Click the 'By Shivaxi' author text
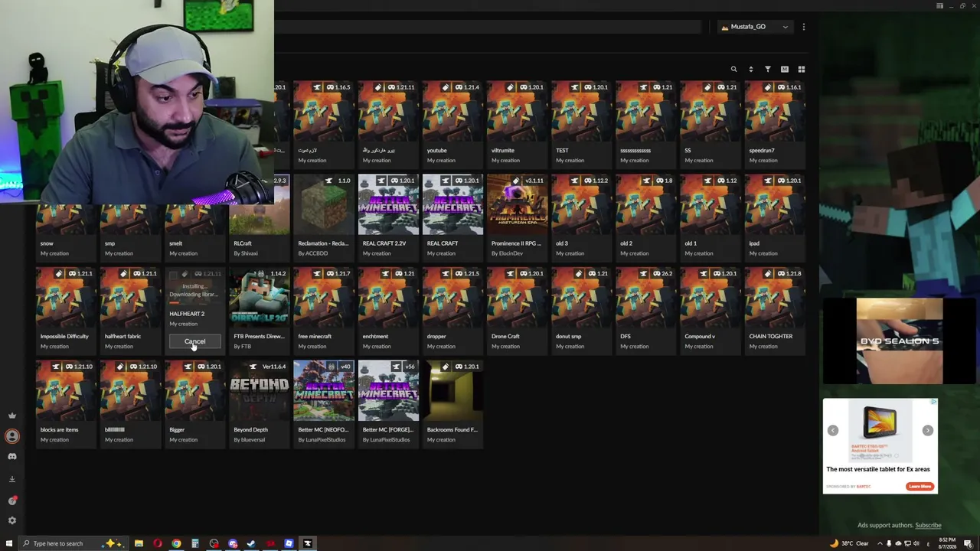 pos(246,253)
